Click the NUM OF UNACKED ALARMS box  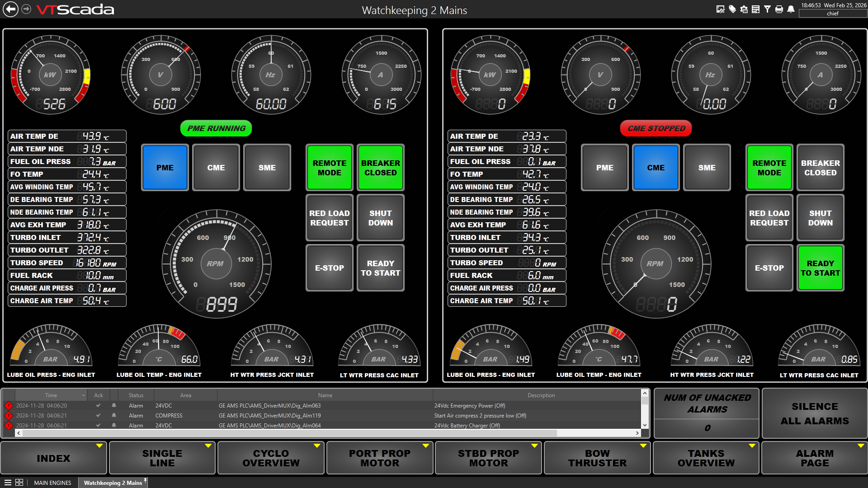click(707, 413)
